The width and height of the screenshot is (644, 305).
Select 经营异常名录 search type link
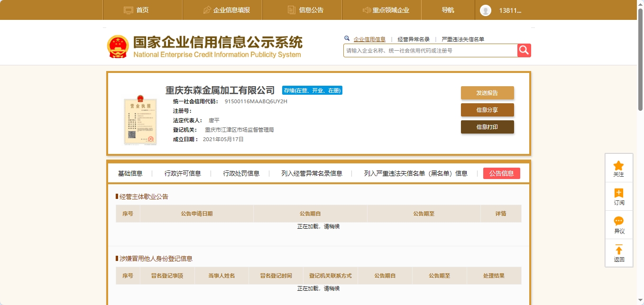coord(413,39)
